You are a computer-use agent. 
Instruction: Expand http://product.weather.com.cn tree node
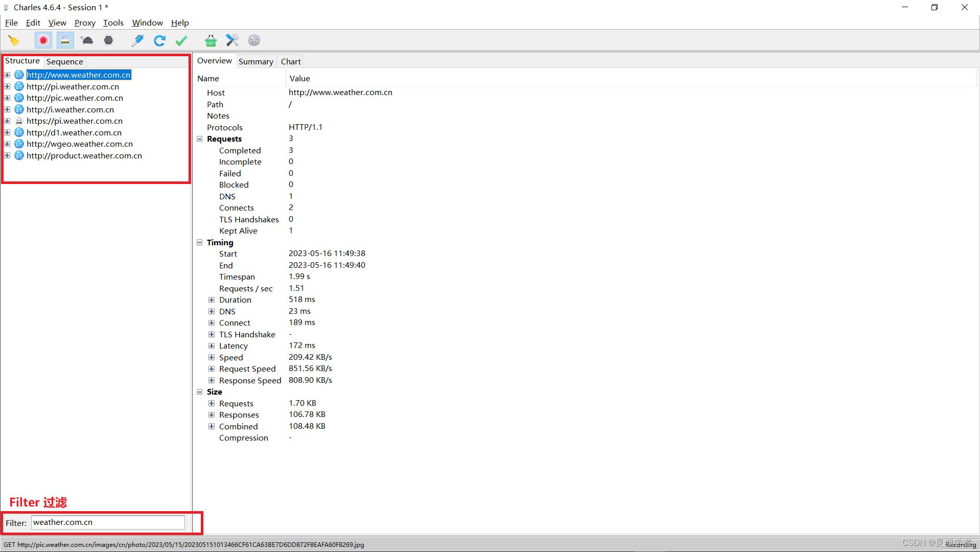tap(7, 155)
